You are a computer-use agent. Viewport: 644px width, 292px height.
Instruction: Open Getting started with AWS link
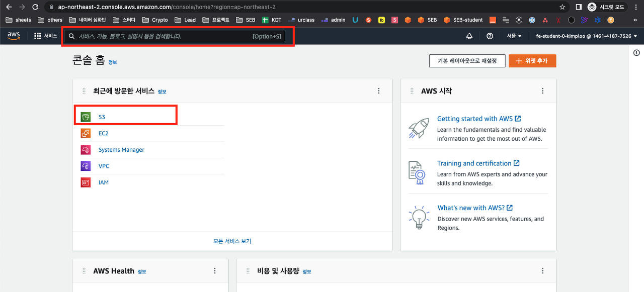pyautogui.click(x=479, y=119)
